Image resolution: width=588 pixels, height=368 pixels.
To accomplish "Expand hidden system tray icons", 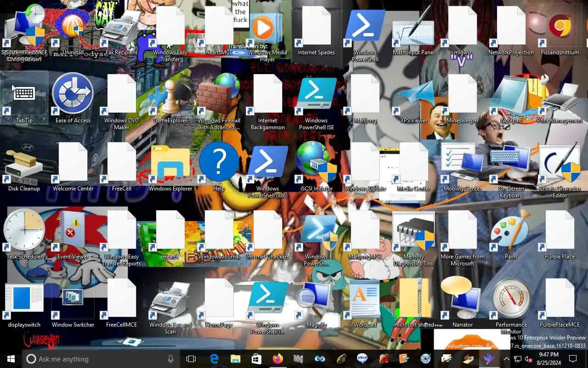I will pos(506,359).
